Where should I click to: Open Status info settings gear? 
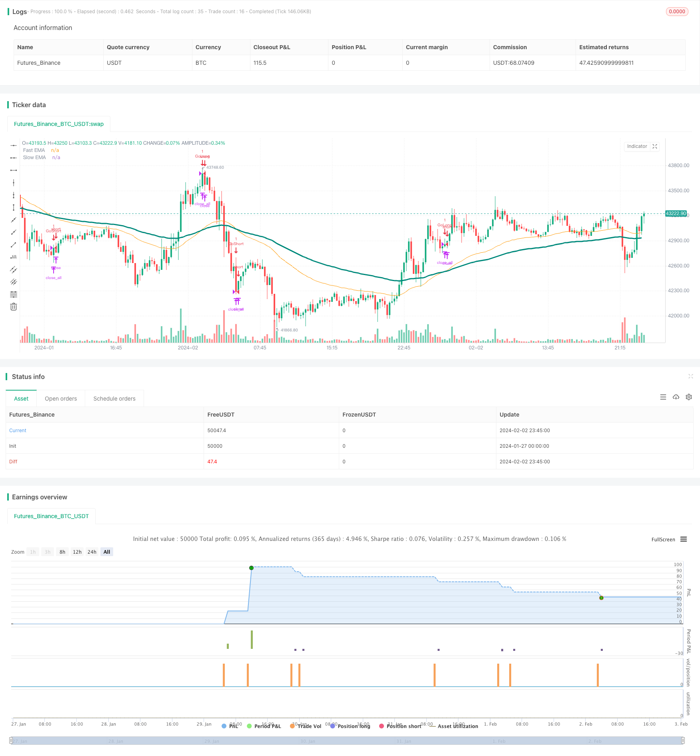point(689,397)
